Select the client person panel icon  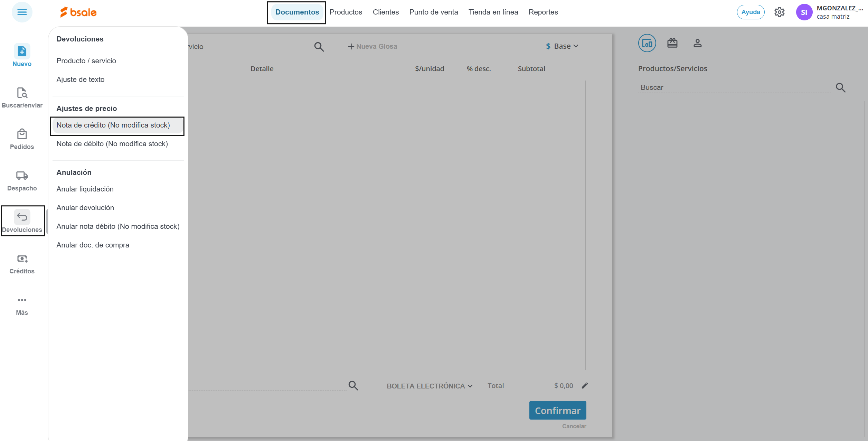(x=697, y=43)
